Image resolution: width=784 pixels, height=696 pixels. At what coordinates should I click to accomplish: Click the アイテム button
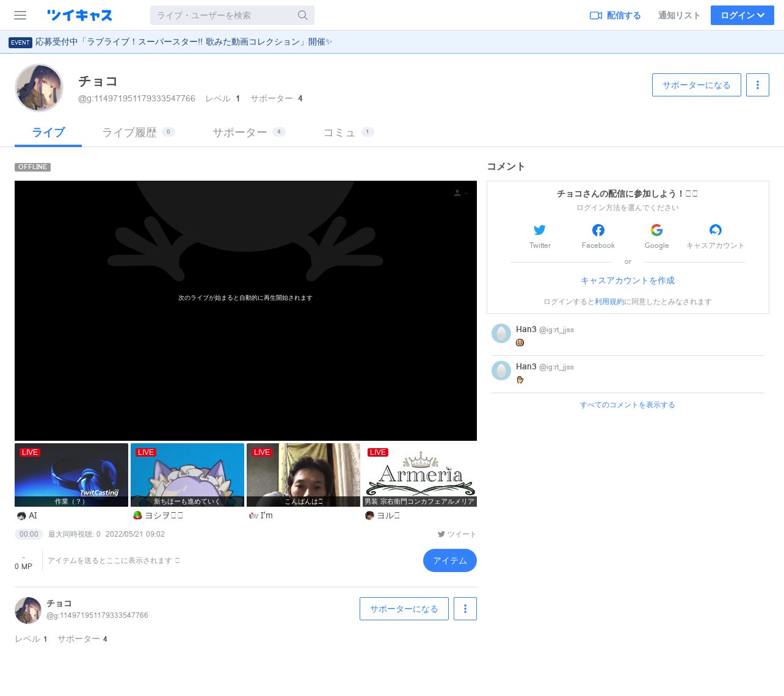click(449, 560)
